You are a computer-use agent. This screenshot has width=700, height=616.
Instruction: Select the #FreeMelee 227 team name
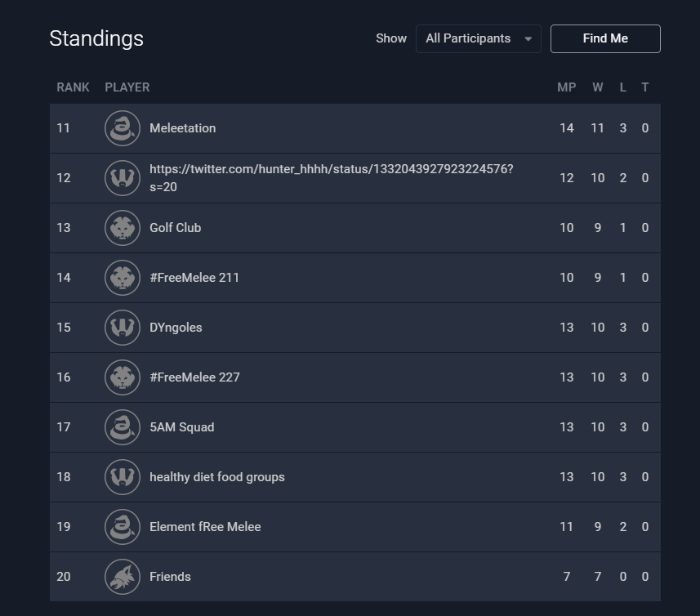coord(194,377)
